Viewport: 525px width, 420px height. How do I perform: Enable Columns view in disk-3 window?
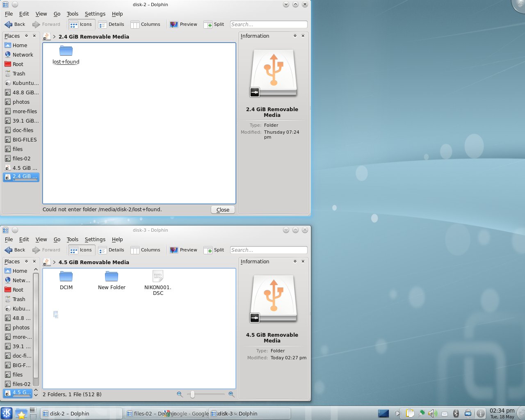pos(146,250)
